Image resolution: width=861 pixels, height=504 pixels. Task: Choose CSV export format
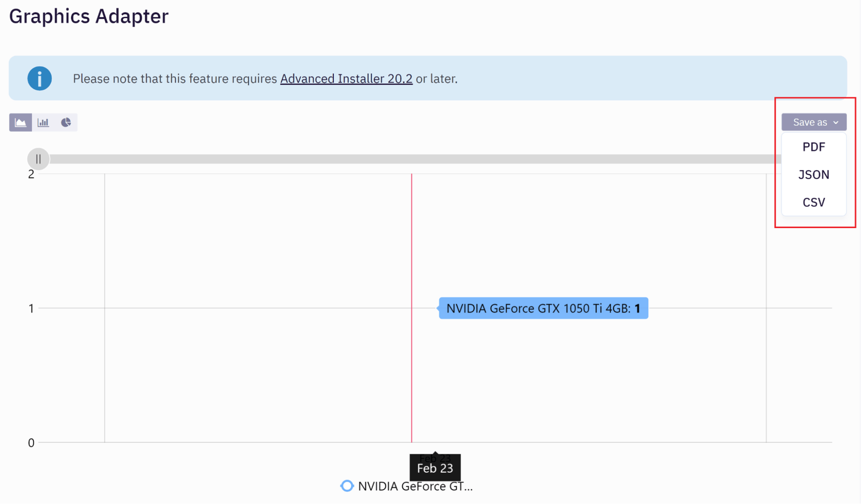point(813,201)
